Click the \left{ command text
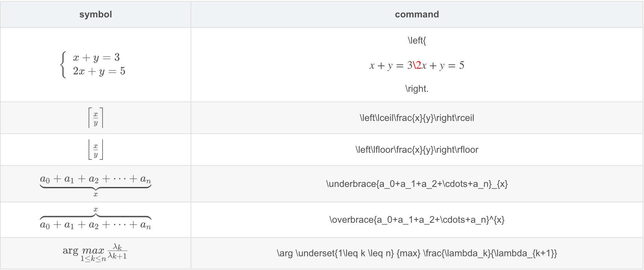 tap(417, 41)
